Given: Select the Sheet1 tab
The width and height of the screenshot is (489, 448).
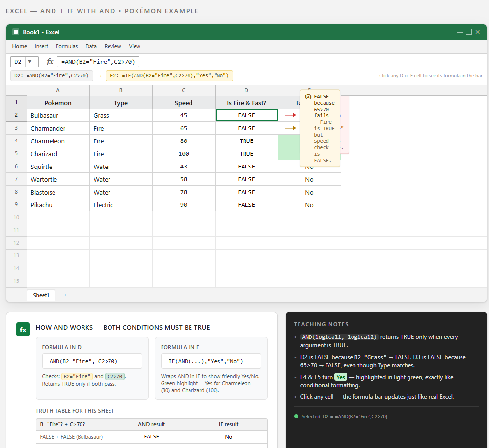Looking at the screenshot, I should click(41, 295).
